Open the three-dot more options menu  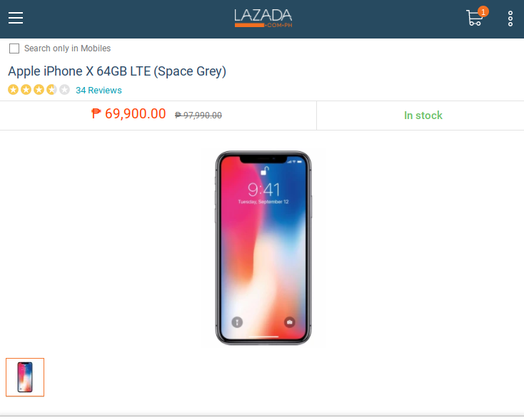pos(510,19)
